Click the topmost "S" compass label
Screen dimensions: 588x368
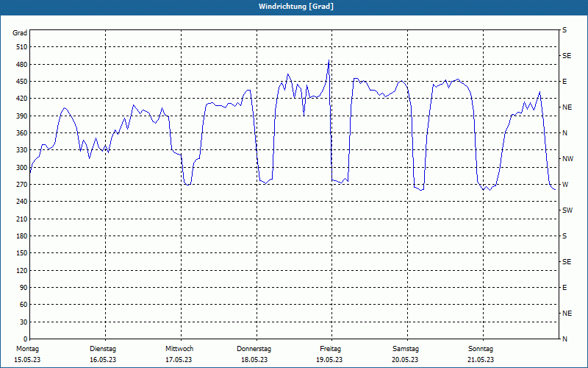click(564, 30)
